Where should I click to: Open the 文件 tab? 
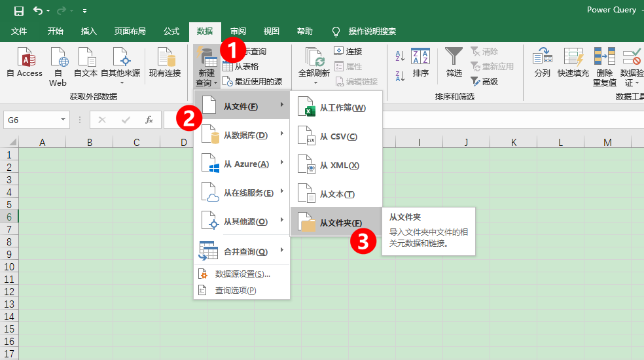(19, 31)
